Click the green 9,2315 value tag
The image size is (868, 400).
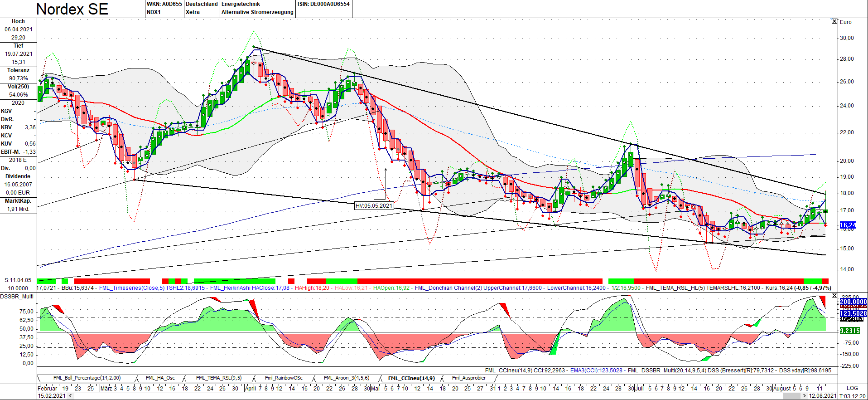tap(849, 331)
